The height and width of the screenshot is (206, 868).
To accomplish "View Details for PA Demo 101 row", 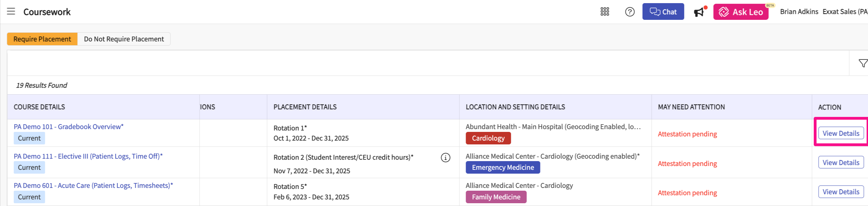I will coord(841,133).
